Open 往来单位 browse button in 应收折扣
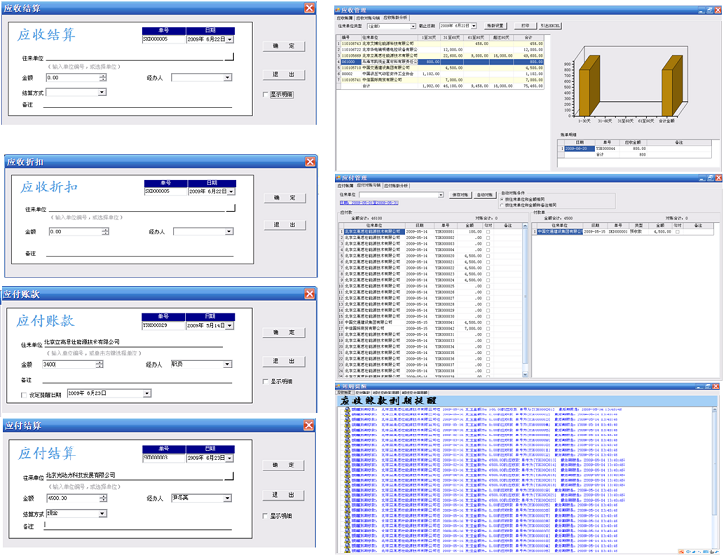This screenshot has width=726, height=558. point(231,208)
